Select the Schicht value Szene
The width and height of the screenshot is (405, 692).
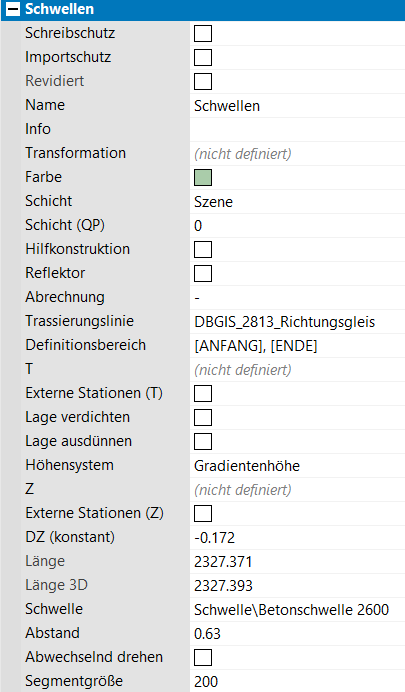click(x=297, y=202)
